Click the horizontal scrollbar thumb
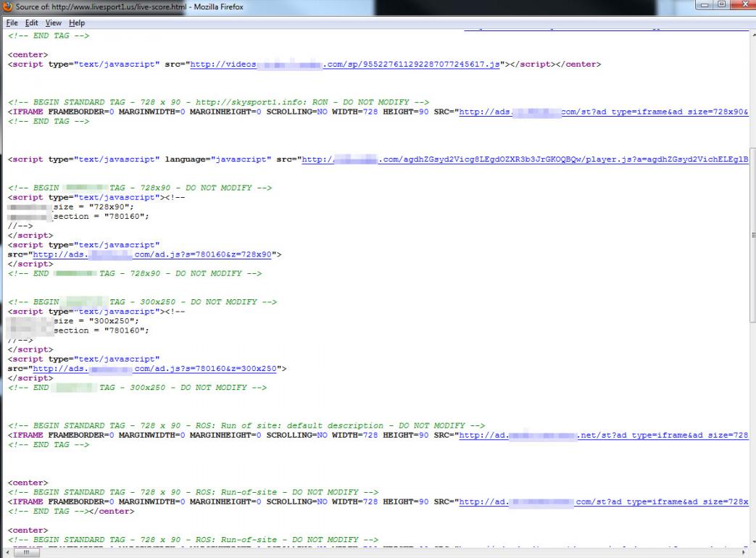The image size is (756, 558). [x=27, y=553]
